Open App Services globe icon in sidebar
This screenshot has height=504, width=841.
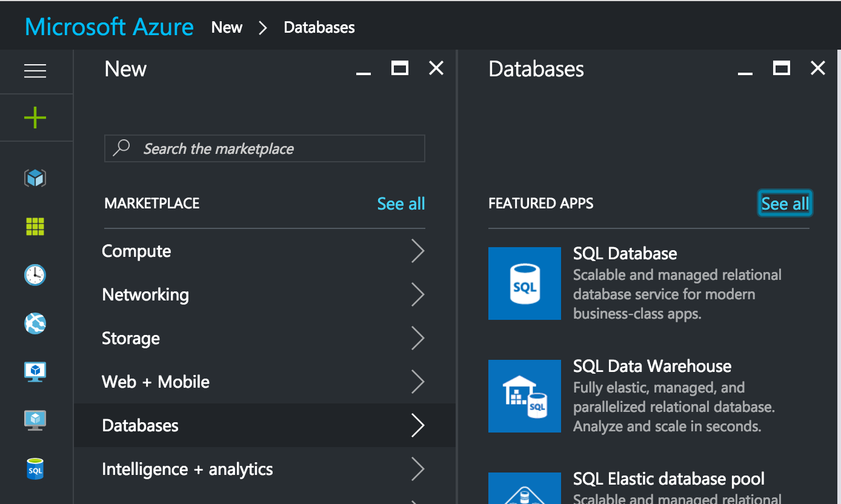tap(35, 323)
